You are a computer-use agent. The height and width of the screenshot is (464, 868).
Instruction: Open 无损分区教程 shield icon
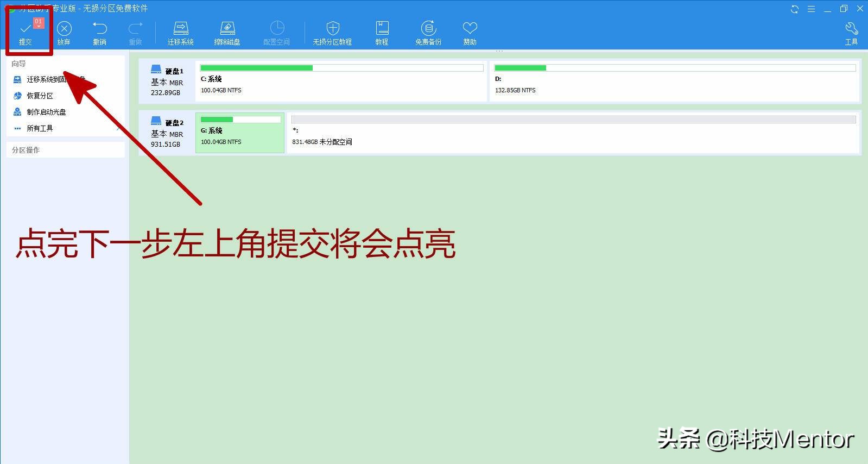333,28
